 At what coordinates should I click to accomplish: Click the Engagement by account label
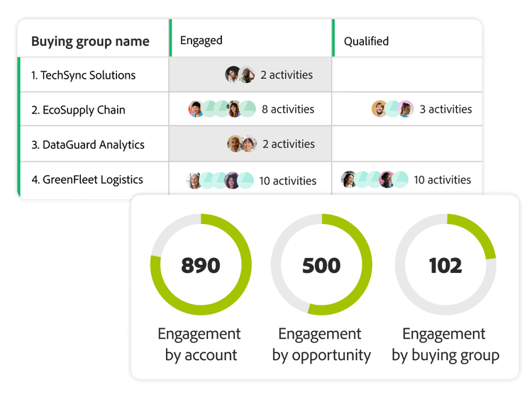(199, 344)
